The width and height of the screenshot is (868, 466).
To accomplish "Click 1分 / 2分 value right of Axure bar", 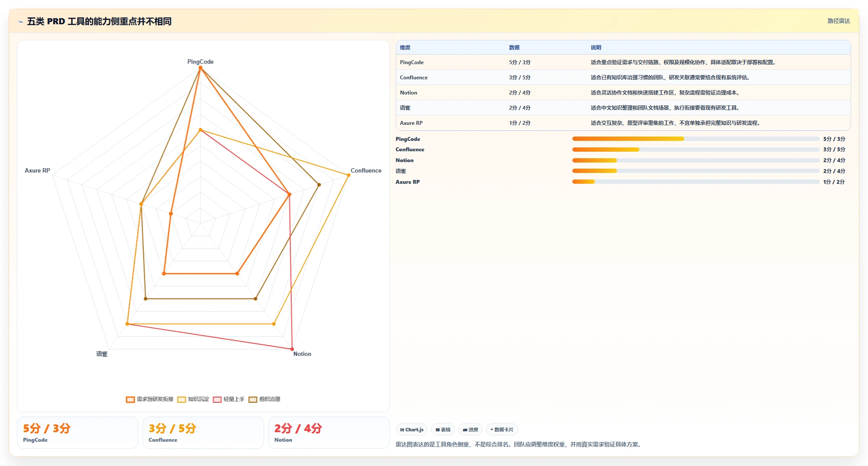I will point(834,182).
